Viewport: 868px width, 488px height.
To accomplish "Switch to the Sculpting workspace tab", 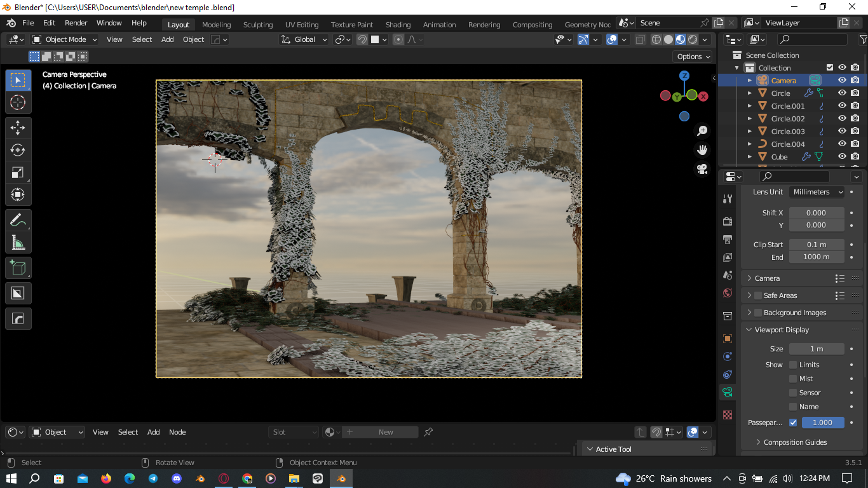I will coord(258,25).
